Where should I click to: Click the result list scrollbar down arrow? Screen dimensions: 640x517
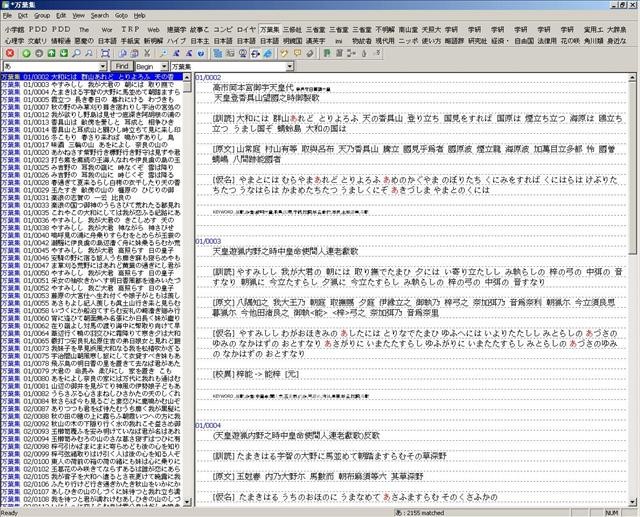click(x=187, y=502)
